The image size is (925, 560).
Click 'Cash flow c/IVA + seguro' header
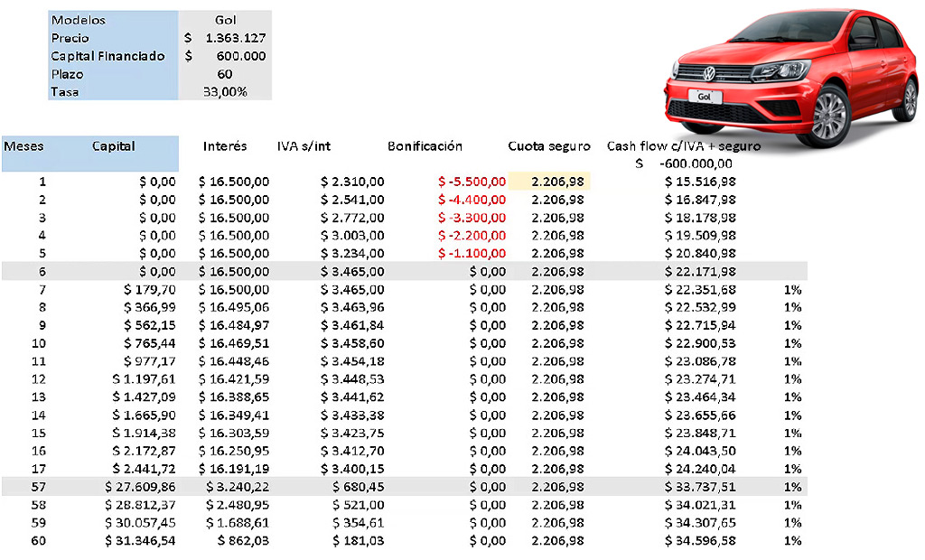pos(684,146)
